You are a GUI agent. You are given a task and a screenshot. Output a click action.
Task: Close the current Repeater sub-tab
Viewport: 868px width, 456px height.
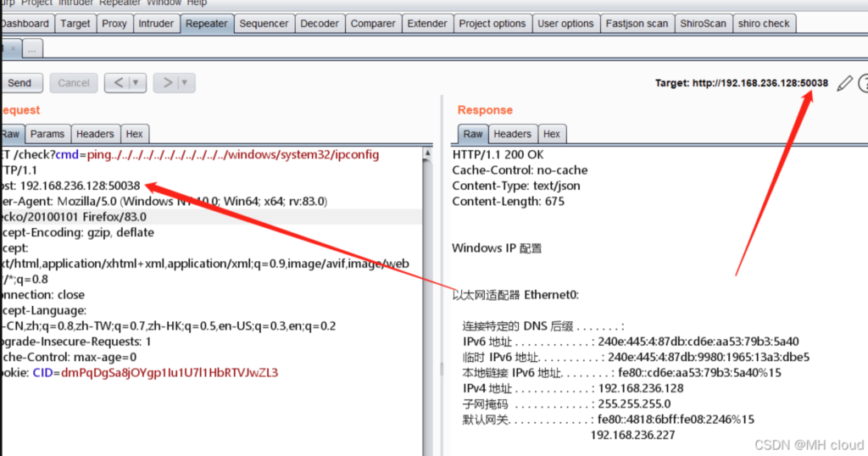(x=14, y=48)
